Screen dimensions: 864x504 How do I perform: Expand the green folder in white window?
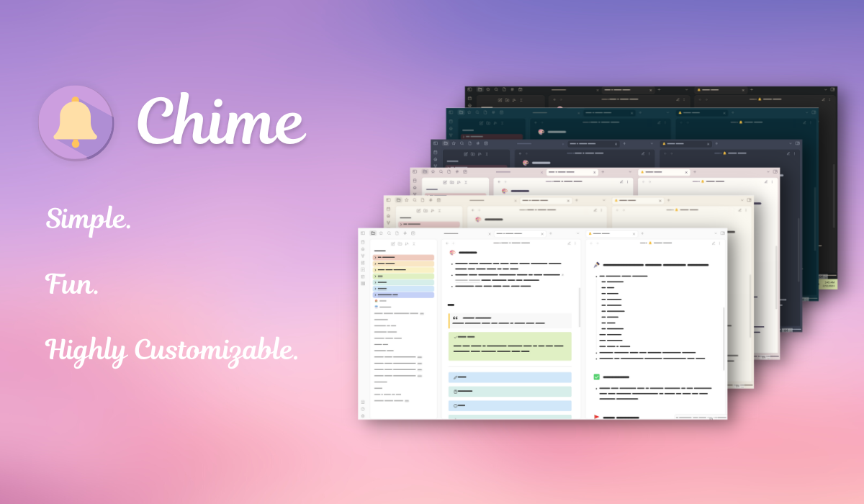coord(375,276)
